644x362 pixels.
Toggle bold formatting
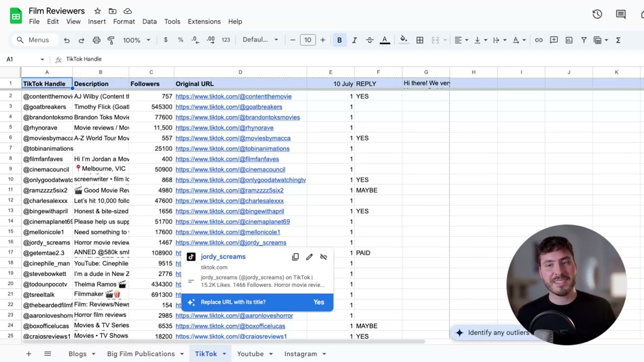coord(339,40)
